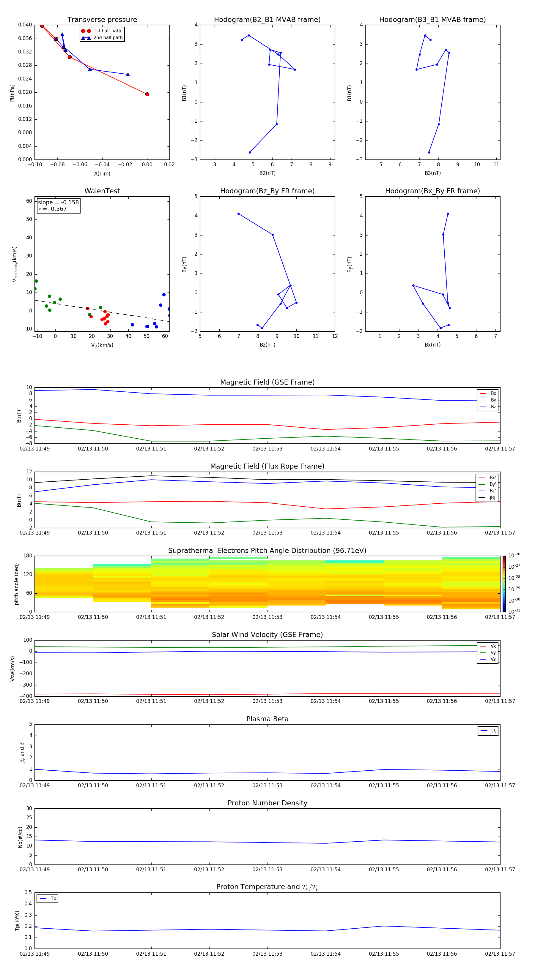Screen dimensions: 535x980
Task: Click the dashed fit line in WalenTest
Action: pos(102,311)
